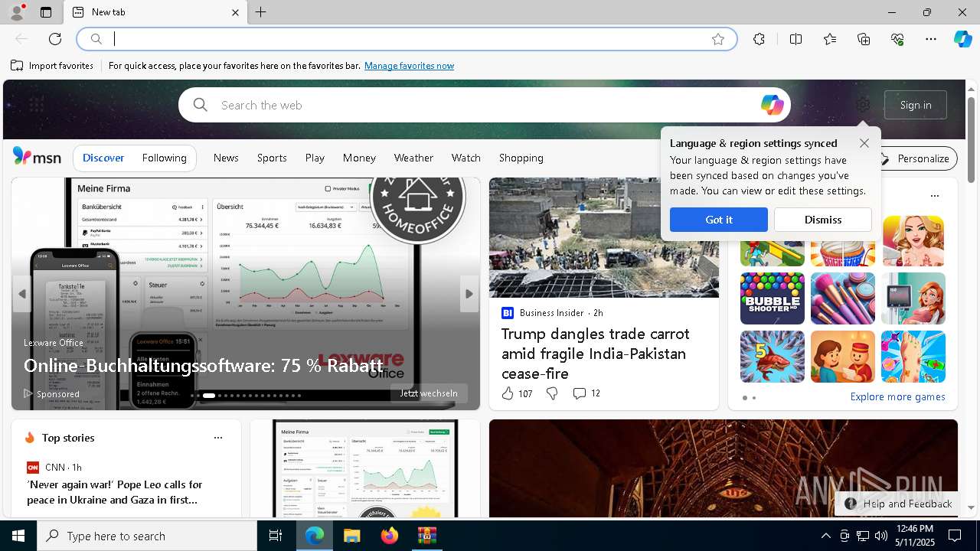Open WinRAR from the taskbar
980x551 pixels.
coord(426,536)
